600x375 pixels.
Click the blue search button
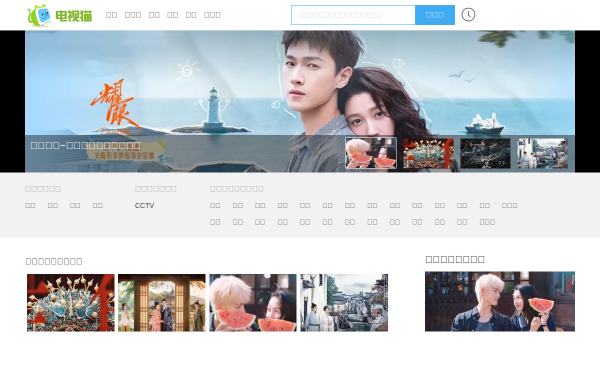(x=435, y=15)
